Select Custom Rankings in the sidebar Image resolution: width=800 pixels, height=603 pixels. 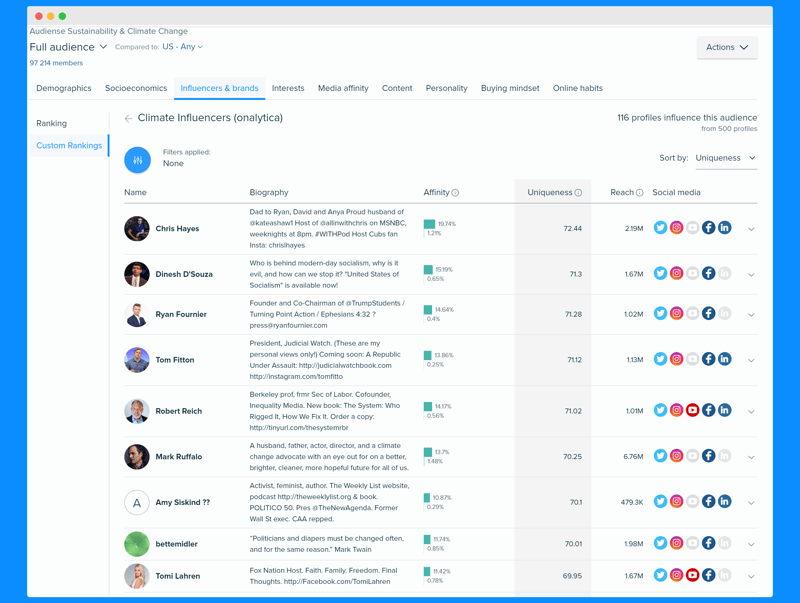(x=69, y=145)
